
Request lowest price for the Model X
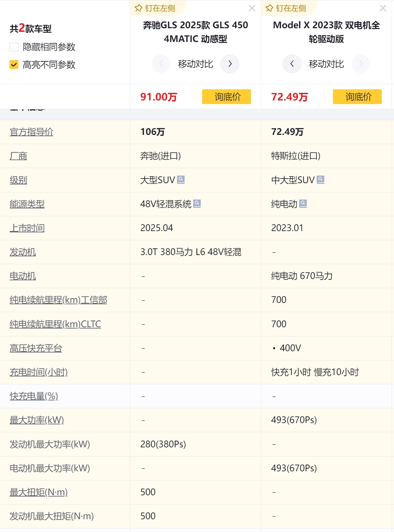pyautogui.click(x=357, y=96)
